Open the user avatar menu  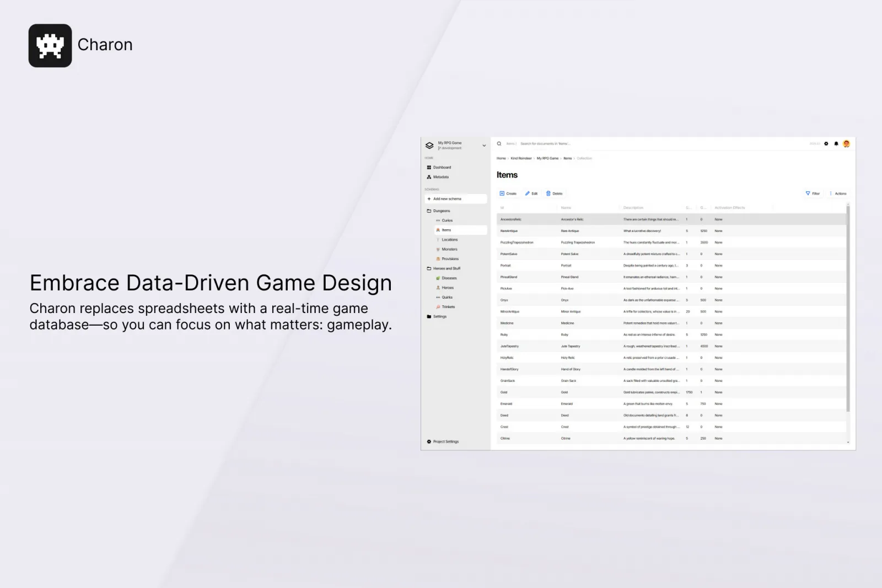pyautogui.click(x=846, y=144)
